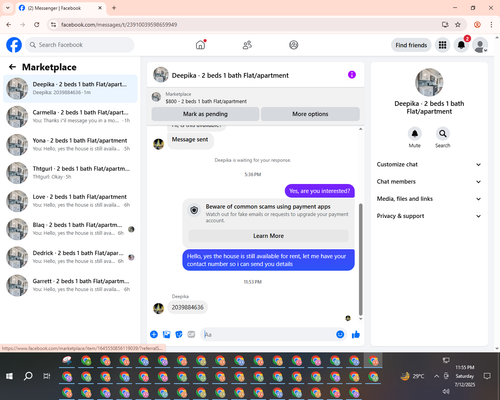Expand Media, files and links section
This screenshot has height=400, width=500.
pyautogui.click(x=429, y=199)
